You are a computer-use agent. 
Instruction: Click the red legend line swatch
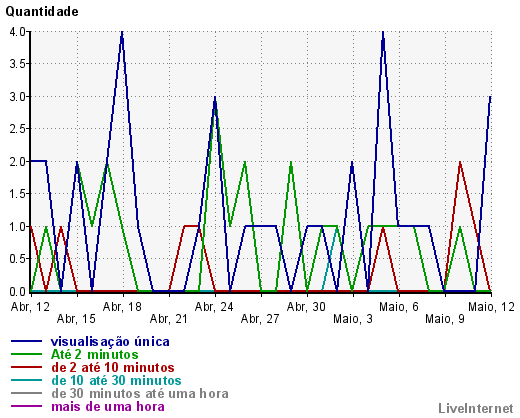point(26,367)
